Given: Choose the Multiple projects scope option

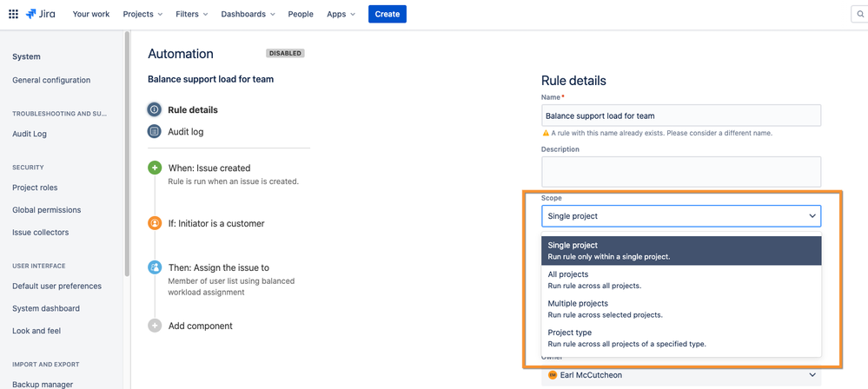Looking at the screenshot, I should (x=681, y=309).
